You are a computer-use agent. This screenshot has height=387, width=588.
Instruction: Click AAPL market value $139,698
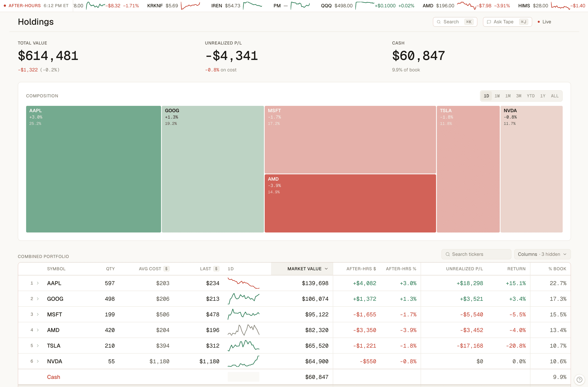coord(315,283)
